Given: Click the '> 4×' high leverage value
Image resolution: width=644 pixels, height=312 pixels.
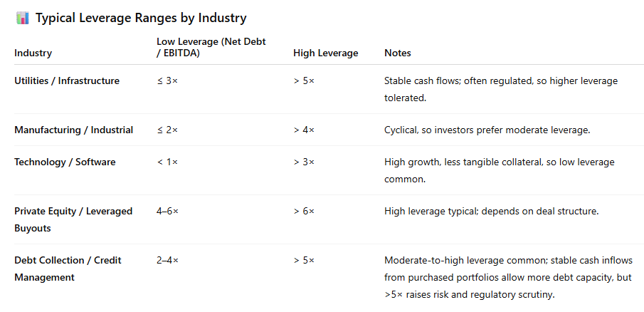Looking at the screenshot, I should click(303, 130).
